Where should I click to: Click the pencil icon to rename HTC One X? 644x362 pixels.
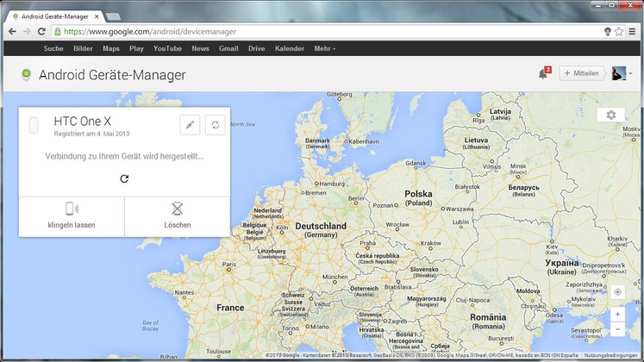click(x=190, y=125)
